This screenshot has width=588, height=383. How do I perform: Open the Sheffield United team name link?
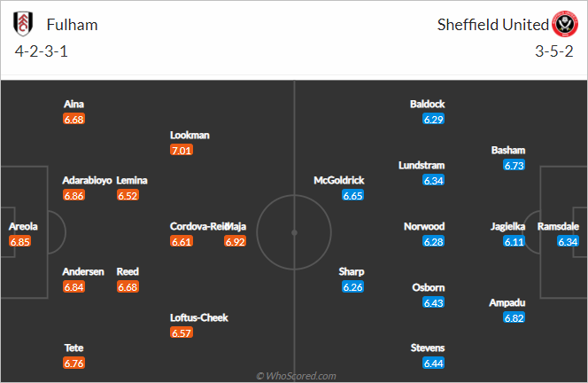(x=492, y=25)
